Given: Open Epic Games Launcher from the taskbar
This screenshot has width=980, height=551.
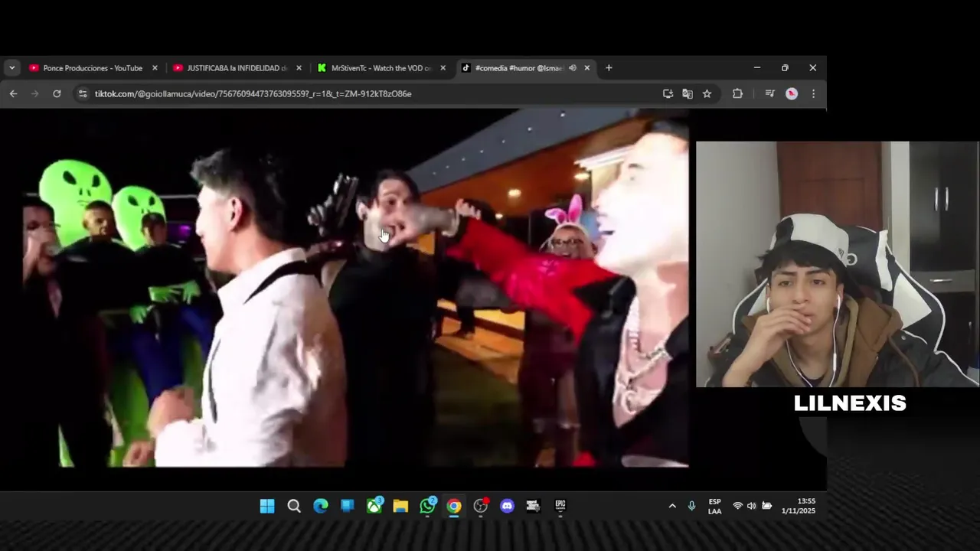Looking at the screenshot, I should coord(560,506).
